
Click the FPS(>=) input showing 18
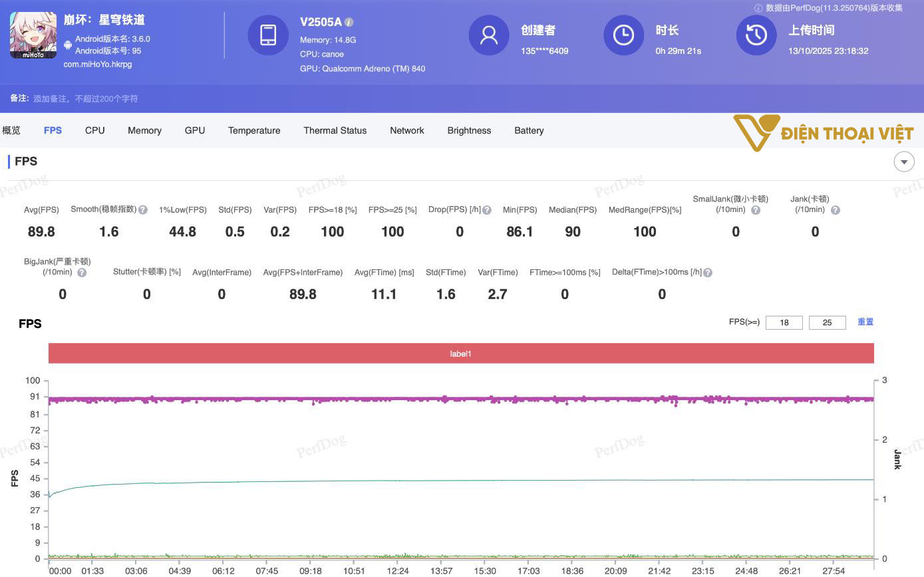point(784,322)
